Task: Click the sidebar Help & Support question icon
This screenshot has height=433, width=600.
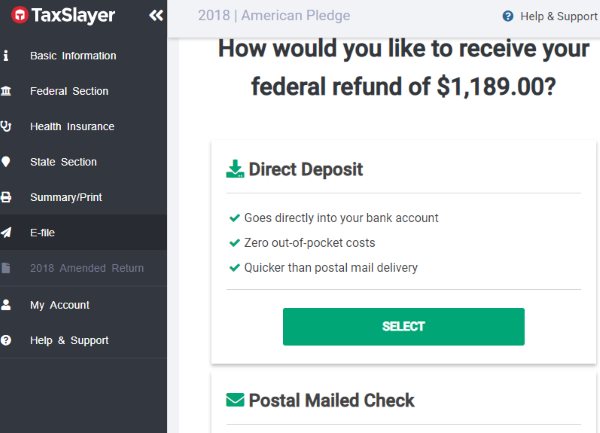Action: click(7, 341)
